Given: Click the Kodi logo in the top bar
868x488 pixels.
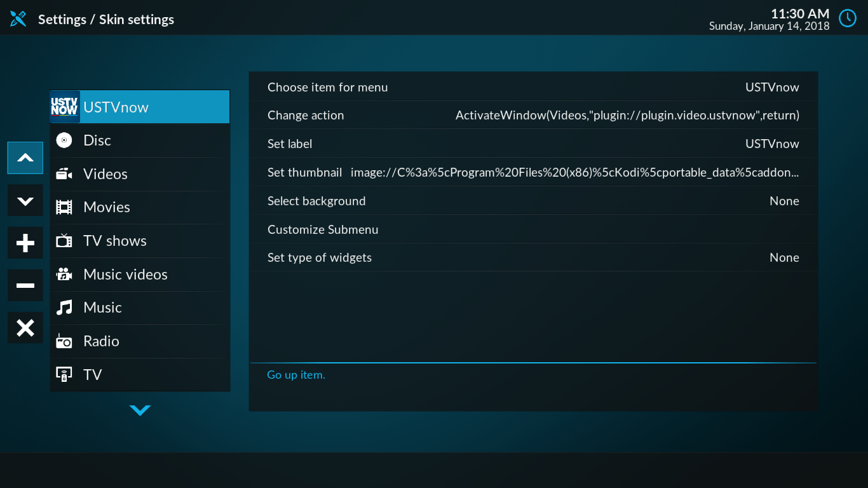Looking at the screenshot, I should click(17, 18).
